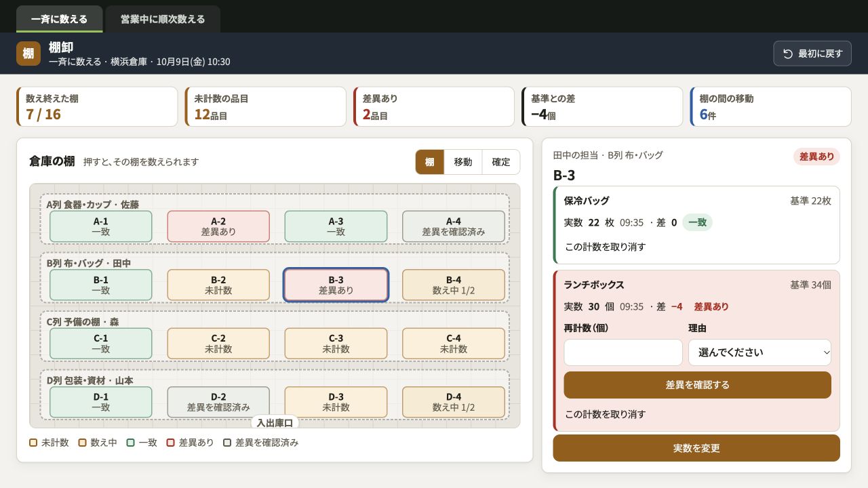Select the 棚 view segment
Image resolution: width=868 pixels, height=488 pixels.
tap(430, 162)
